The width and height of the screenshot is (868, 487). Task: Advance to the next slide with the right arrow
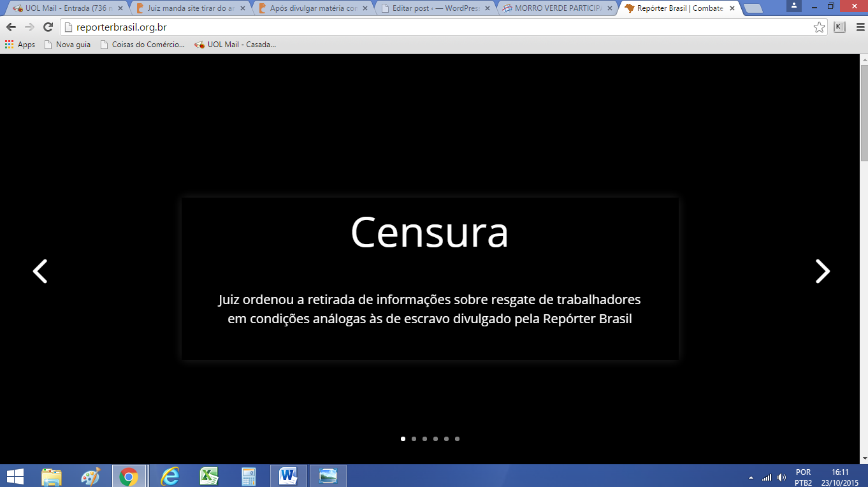pyautogui.click(x=823, y=272)
